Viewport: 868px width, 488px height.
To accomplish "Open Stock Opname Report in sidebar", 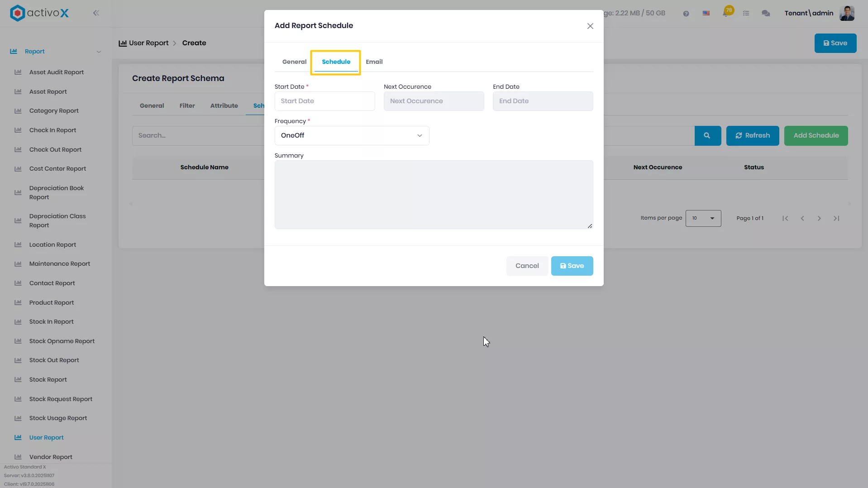I will coord(62,341).
